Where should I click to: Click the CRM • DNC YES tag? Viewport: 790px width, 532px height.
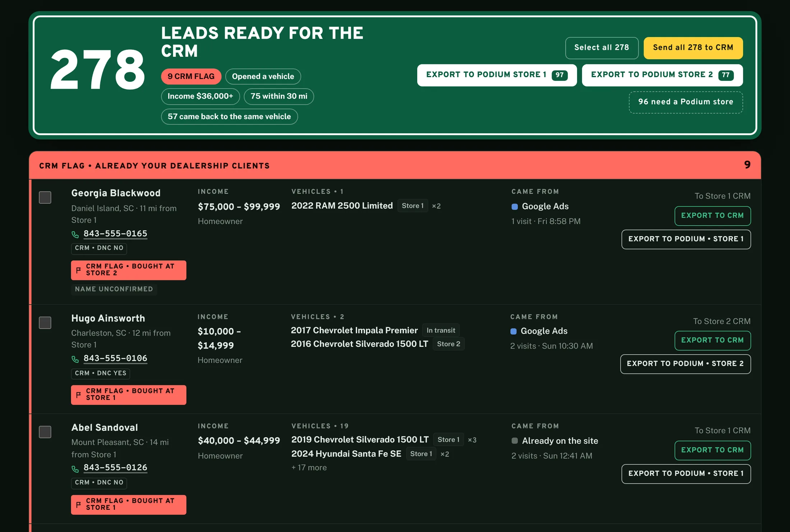click(x=101, y=373)
